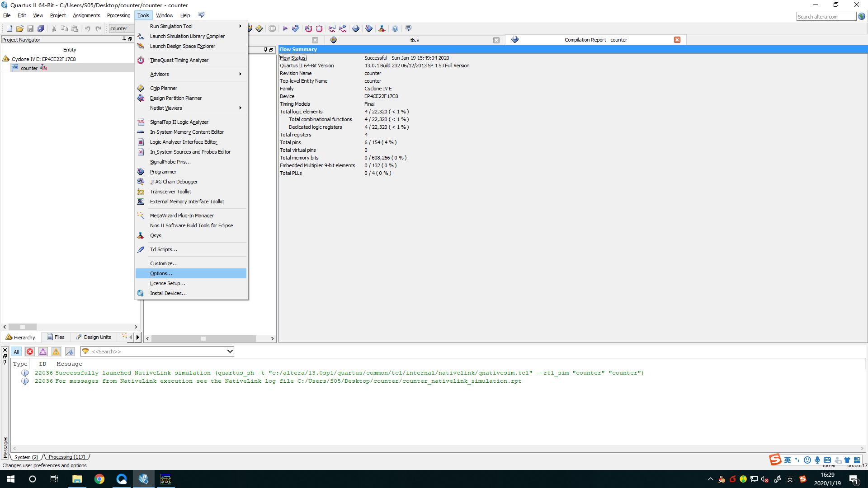Click the Stop Processing icon
This screenshot has width=868, height=488.
[x=272, y=28]
